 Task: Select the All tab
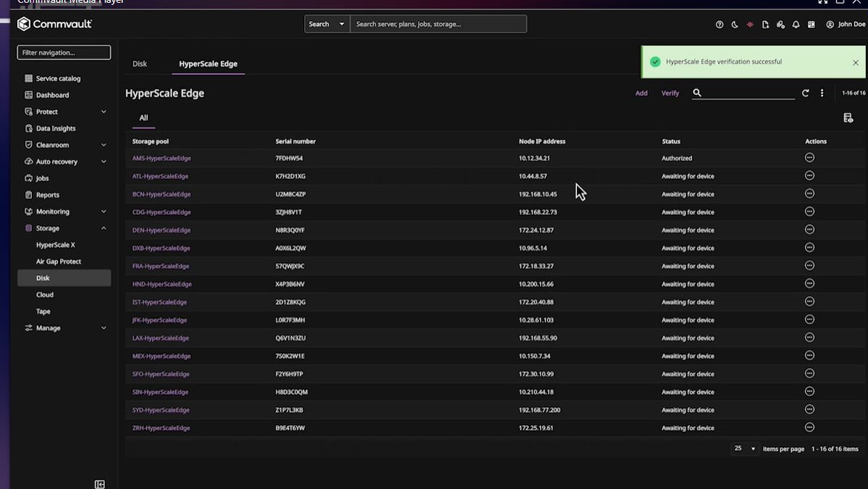[143, 117]
